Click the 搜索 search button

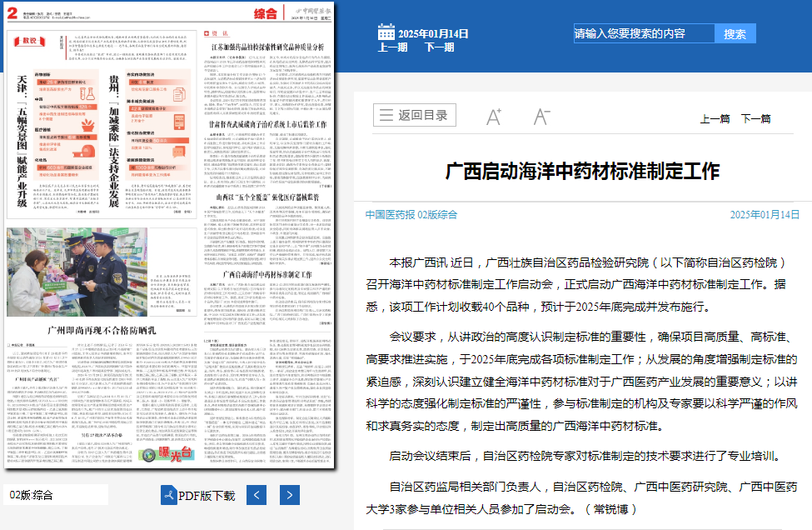[x=735, y=33]
